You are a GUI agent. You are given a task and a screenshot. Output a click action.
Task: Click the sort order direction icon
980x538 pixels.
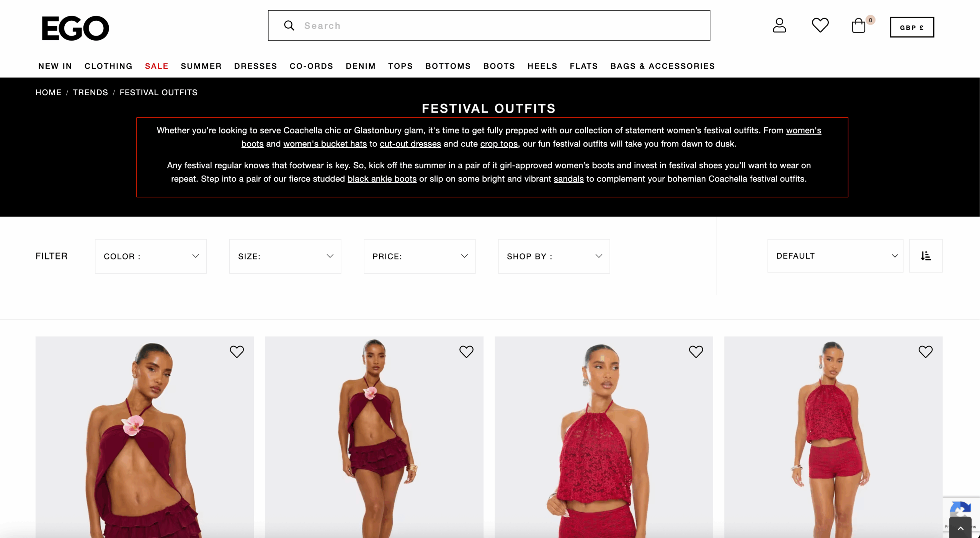(926, 256)
